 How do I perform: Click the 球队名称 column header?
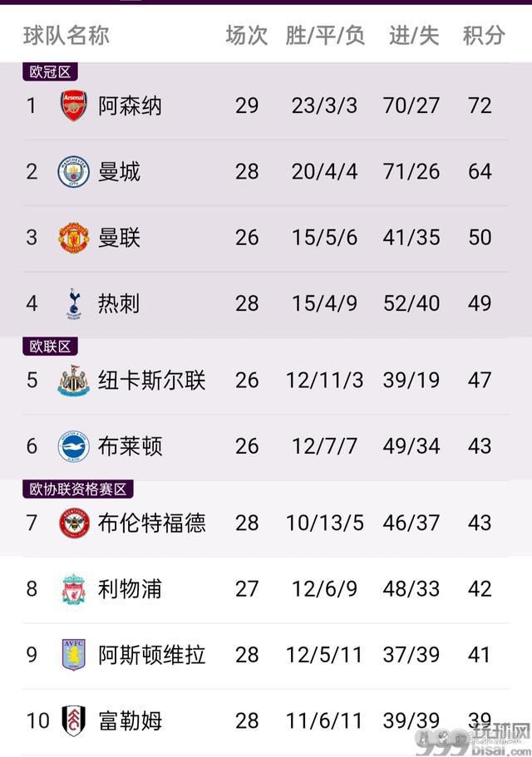click(66, 35)
